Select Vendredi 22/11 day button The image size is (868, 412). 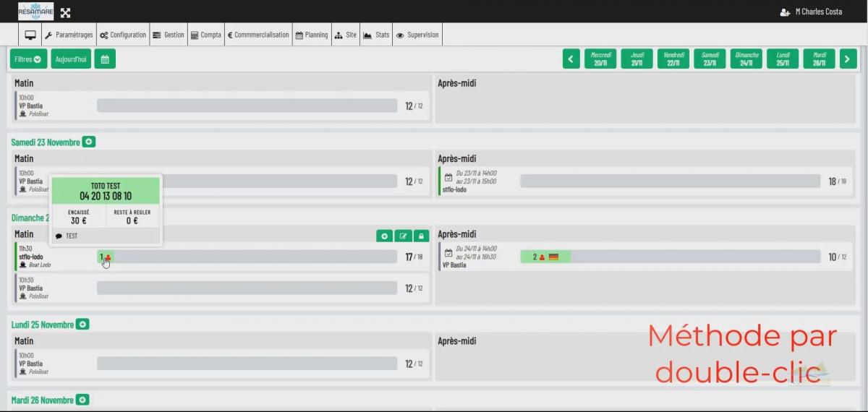(x=673, y=59)
